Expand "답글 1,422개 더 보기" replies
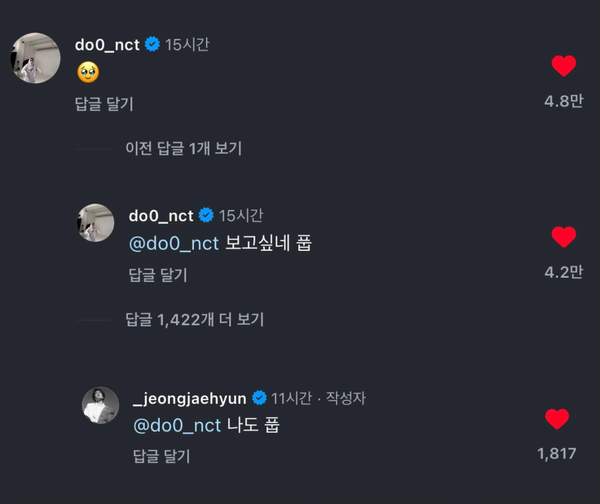This screenshot has width=600, height=504. coord(195,320)
